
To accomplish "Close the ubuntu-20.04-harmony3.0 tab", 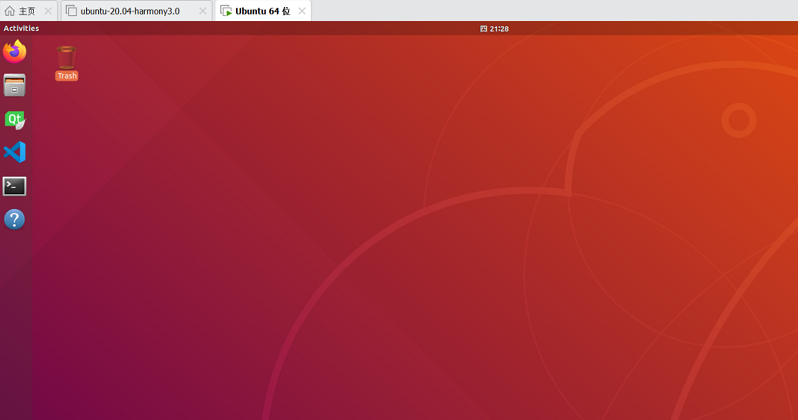I will click(x=203, y=11).
